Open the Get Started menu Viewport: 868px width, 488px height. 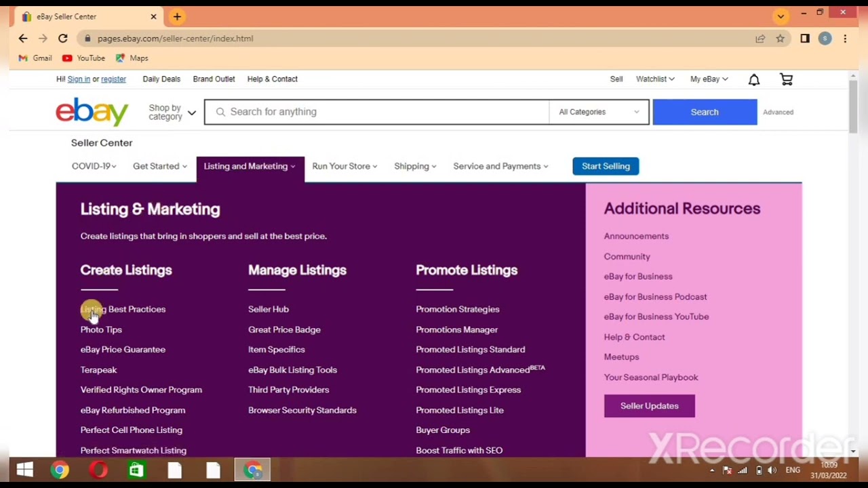[160, 166]
